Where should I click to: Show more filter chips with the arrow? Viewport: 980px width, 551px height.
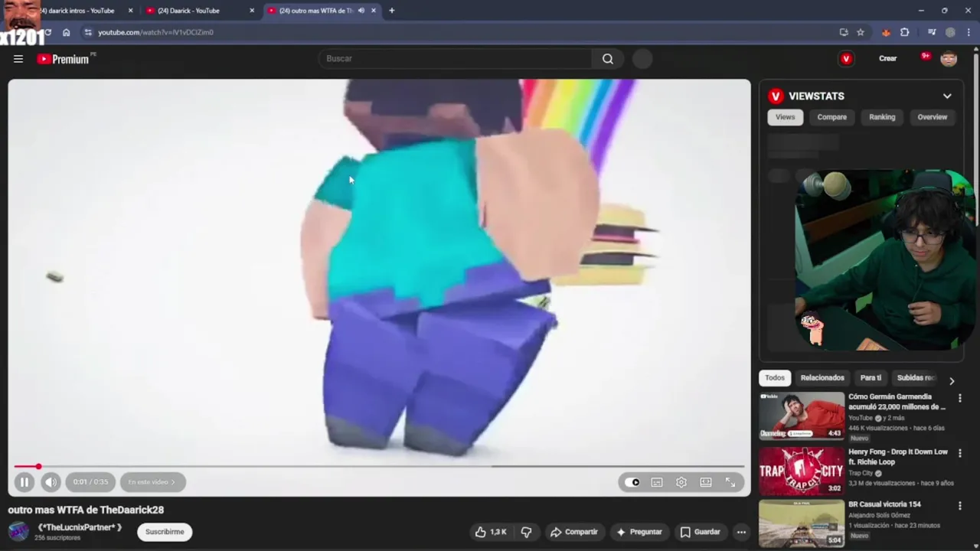(952, 380)
